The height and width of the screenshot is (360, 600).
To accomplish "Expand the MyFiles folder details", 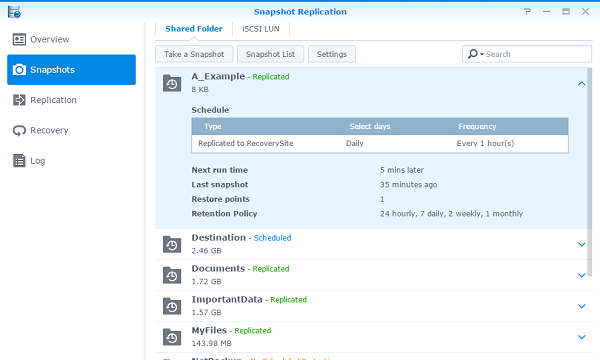I will coord(582,337).
